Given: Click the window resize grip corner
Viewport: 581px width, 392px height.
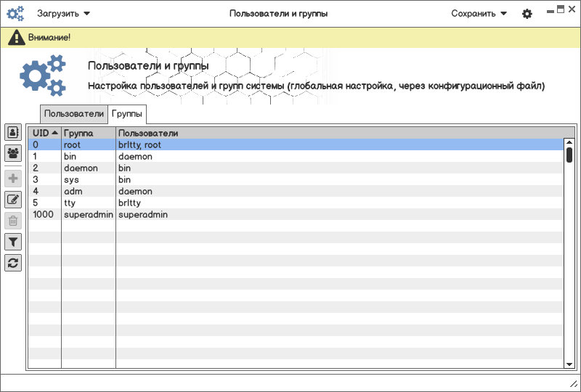Looking at the screenshot, I should 574,384.
